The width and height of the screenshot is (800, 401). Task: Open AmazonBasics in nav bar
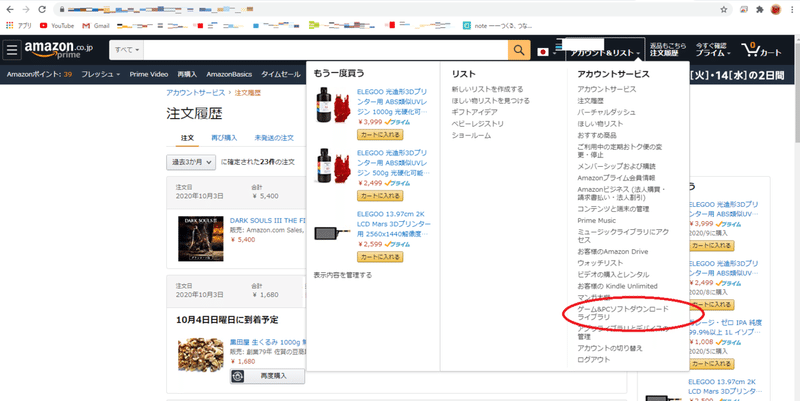pyautogui.click(x=229, y=74)
